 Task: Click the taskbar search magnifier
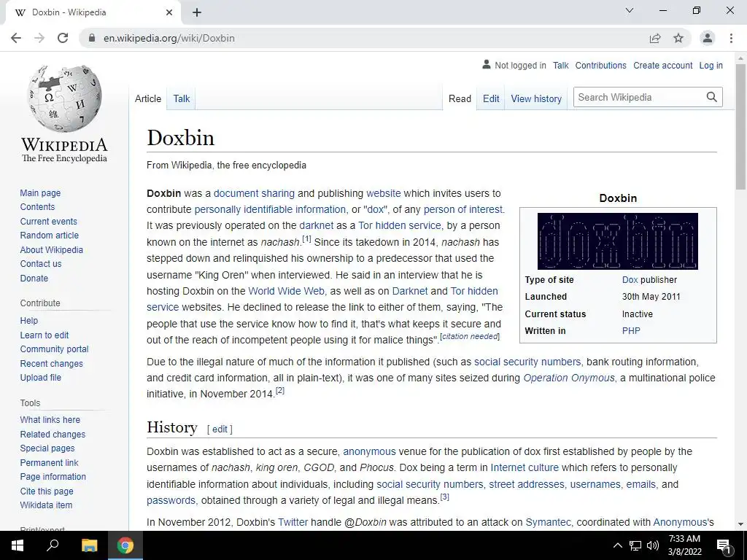[53, 545]
